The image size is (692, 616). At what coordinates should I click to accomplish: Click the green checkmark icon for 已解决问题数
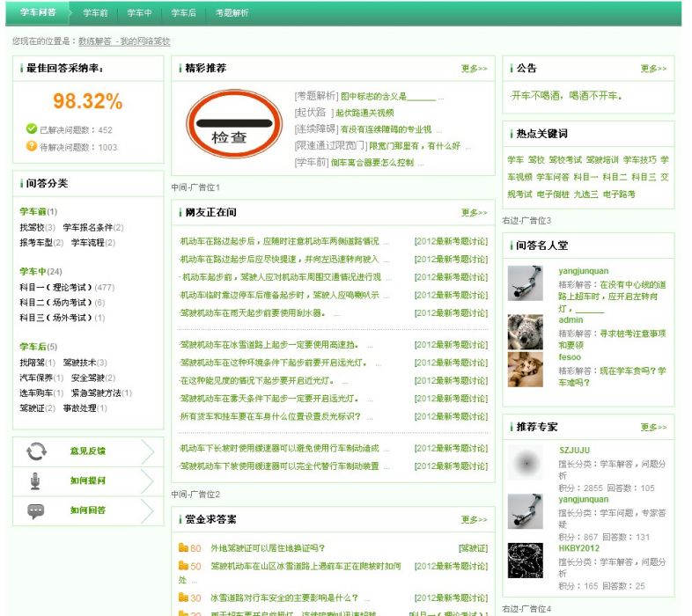click(32, 128)
